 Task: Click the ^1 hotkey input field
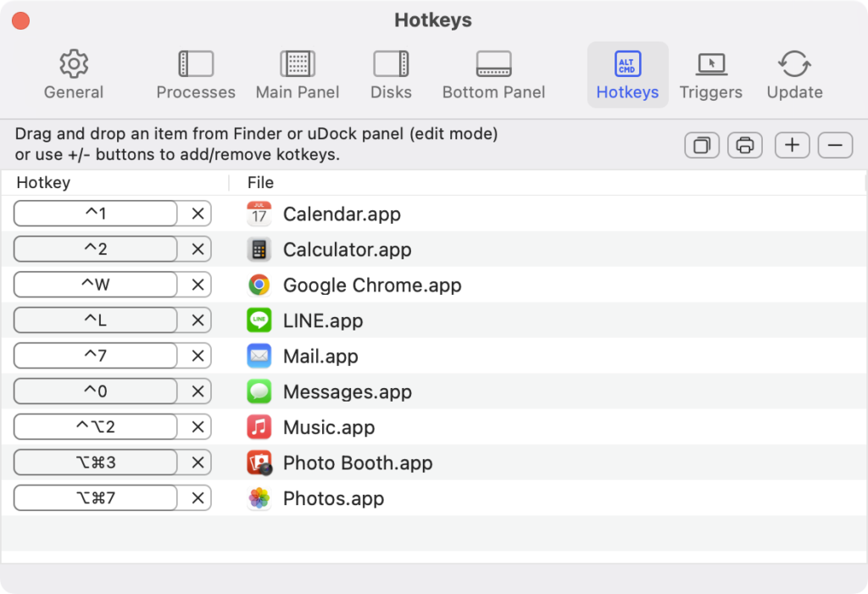coord(95,213)
